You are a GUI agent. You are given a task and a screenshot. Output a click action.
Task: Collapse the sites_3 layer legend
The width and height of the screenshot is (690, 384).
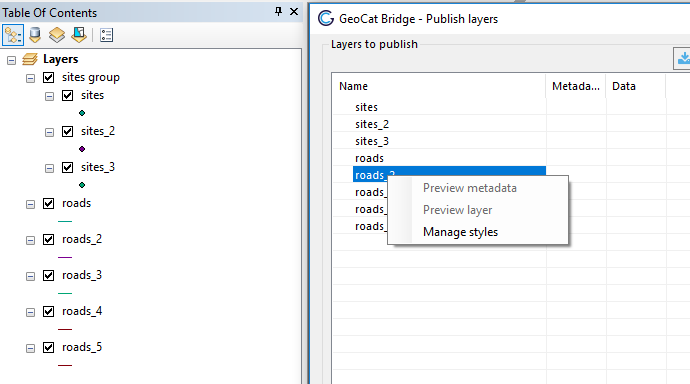(49, 168)
